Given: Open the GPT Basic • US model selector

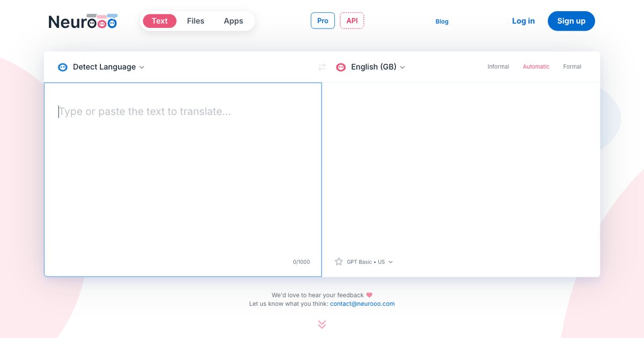Looking at the screenshot, I should (x=369, y=262).
